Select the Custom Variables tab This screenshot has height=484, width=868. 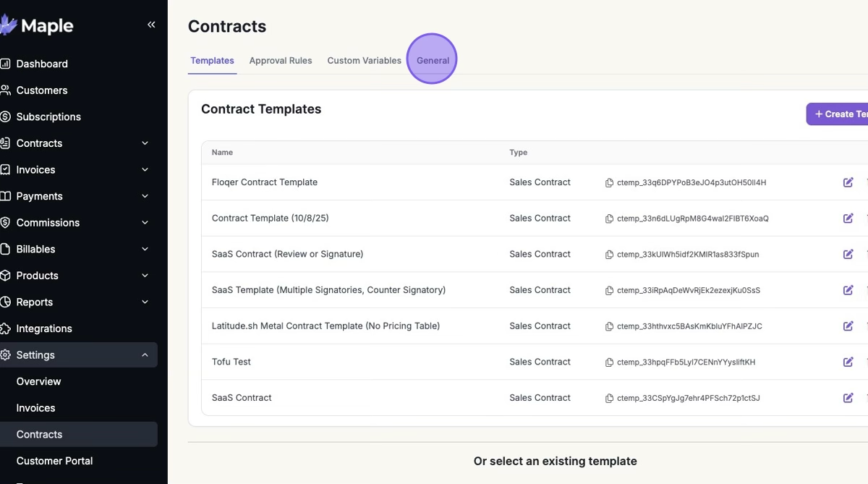point(364,61)
